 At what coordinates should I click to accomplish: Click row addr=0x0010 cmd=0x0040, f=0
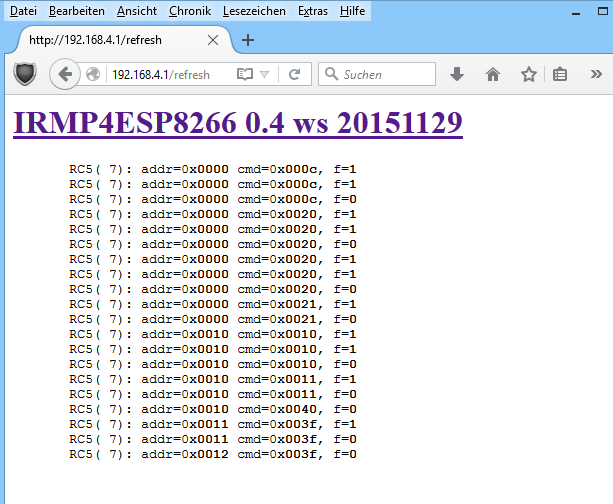(x=213, y=409)
